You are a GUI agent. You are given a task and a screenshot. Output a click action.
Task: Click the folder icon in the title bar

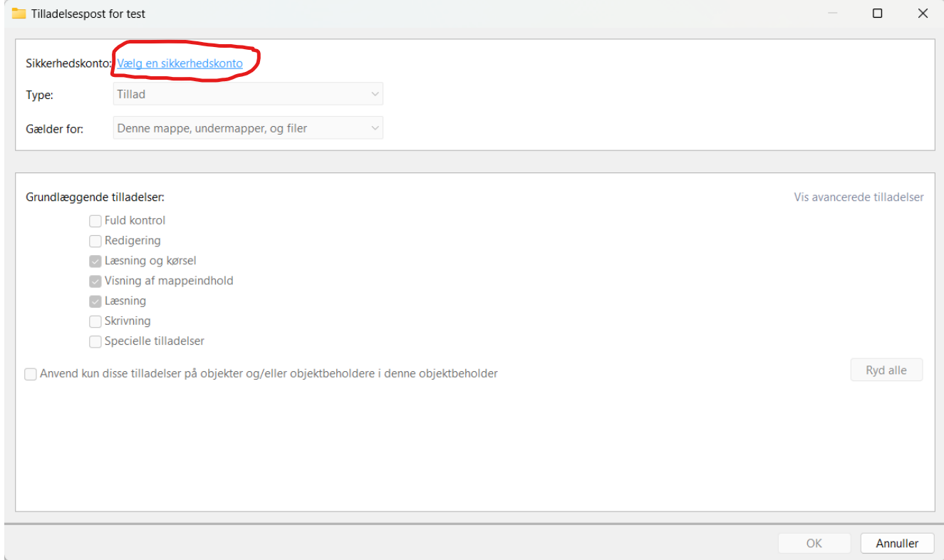[19, 14]
